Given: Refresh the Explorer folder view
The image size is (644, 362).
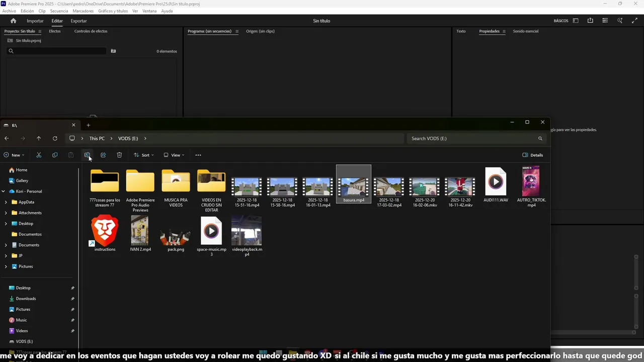Looking at the screenshot, I should [55, 138].
